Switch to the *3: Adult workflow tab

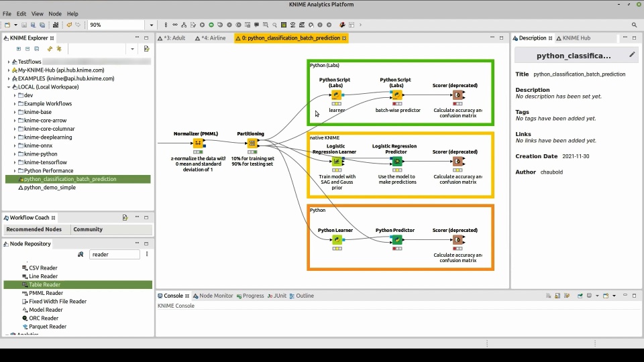[x=172, y=38]
